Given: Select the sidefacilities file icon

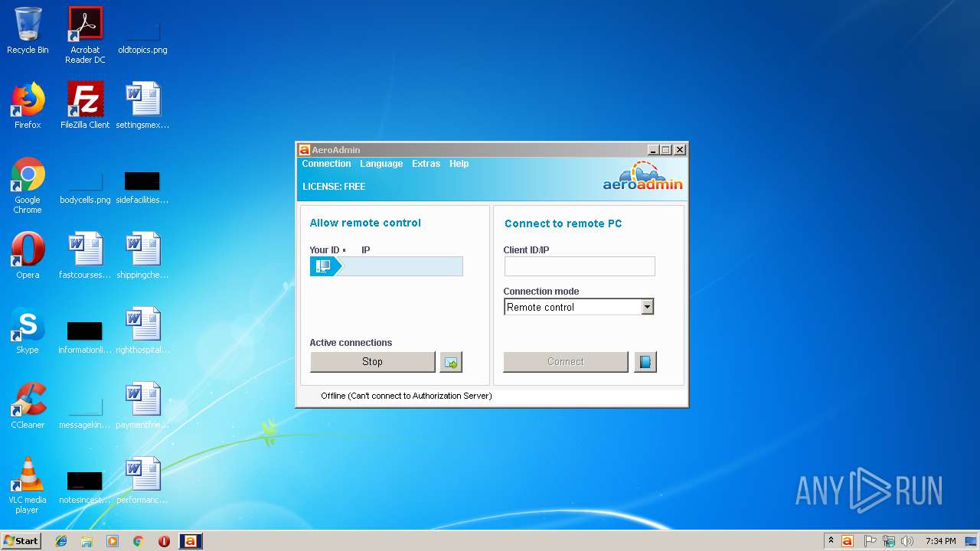Looking at the screenshot, I should (x=142, y=186).
